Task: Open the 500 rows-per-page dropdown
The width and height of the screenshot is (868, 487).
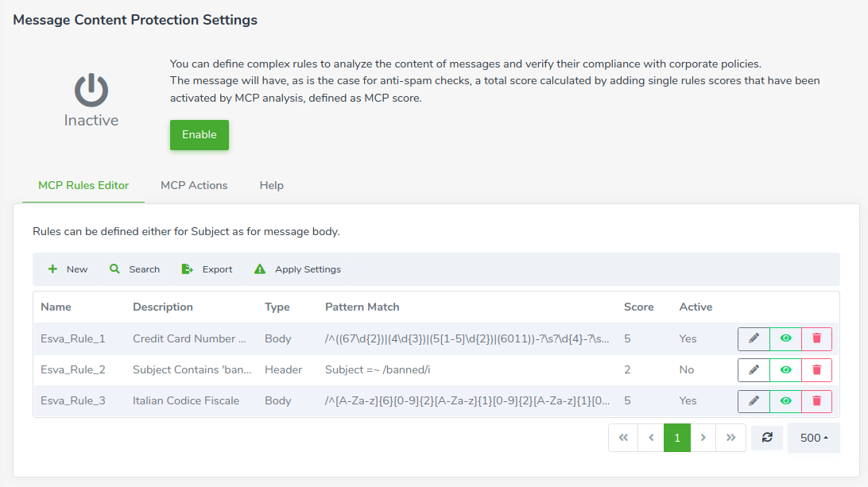Action: (814, 438)
